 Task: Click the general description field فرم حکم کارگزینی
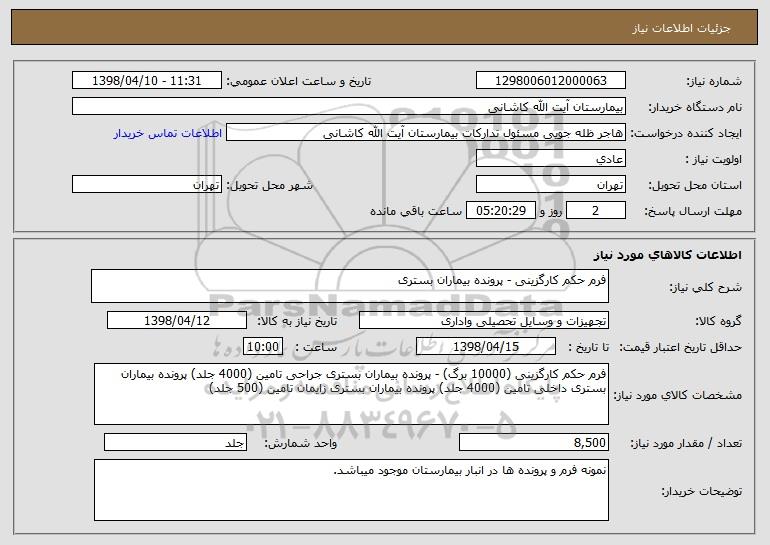coord(350,286)
